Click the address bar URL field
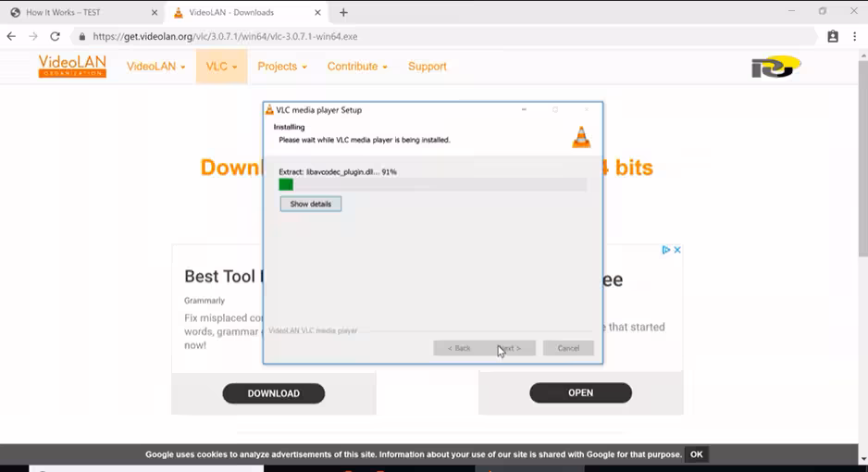868x472 pixels. [x=443, y=36]
